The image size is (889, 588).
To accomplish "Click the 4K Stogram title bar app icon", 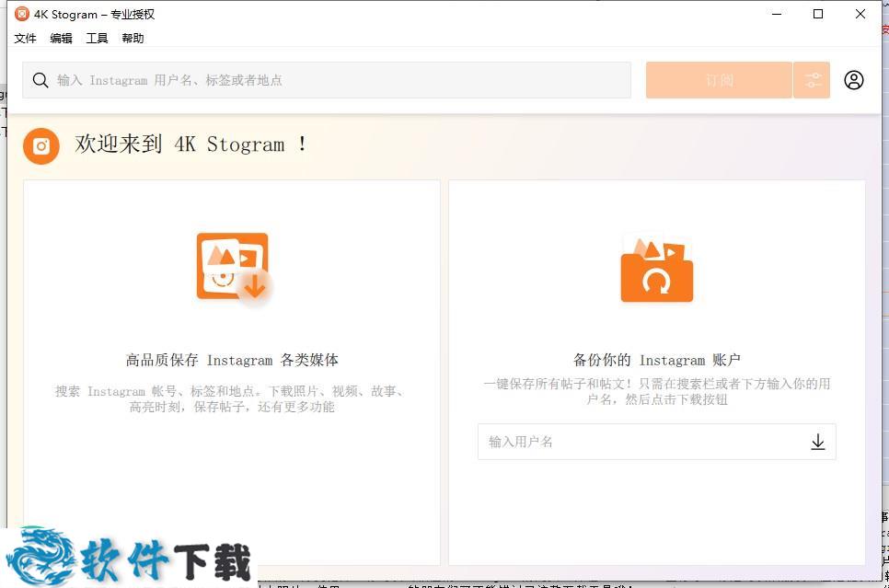I will click(21, 14).
